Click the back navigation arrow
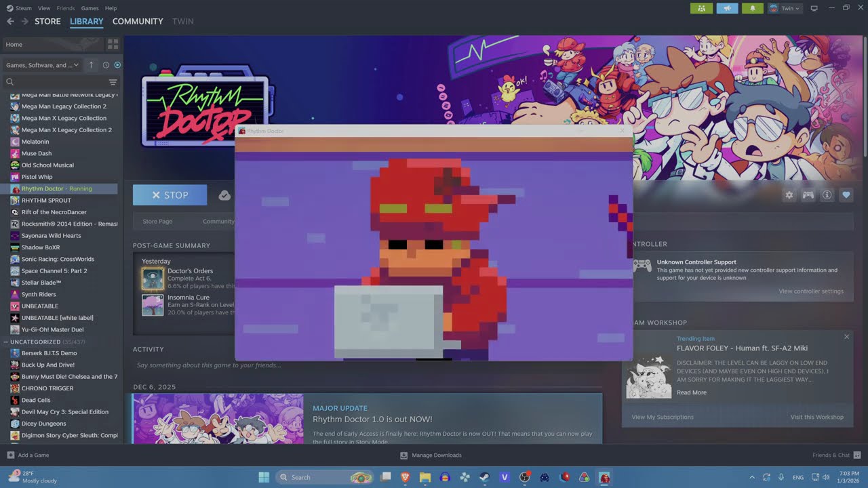This screenshot has height=488, width=868. 10,22
